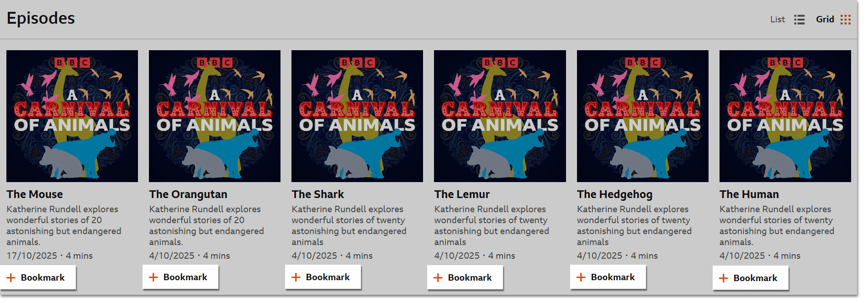Click The Human episode artwork
Screen dimensions: 868x303
[x=785, y=116]
